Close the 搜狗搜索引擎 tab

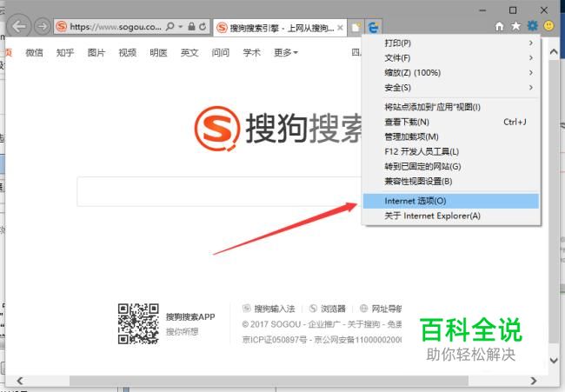click(340, 28)
